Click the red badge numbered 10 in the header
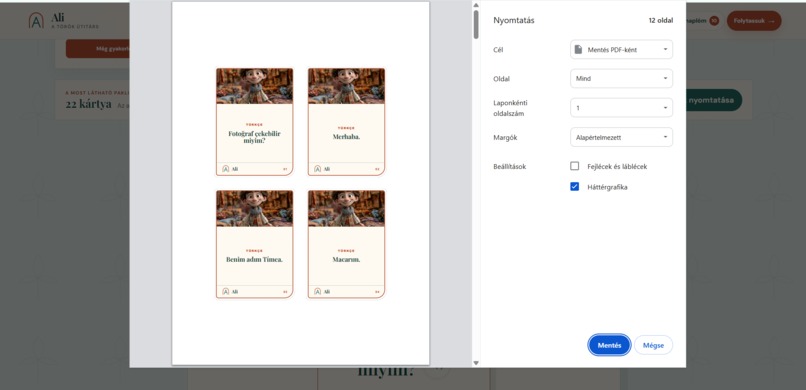 coord(714,21)
